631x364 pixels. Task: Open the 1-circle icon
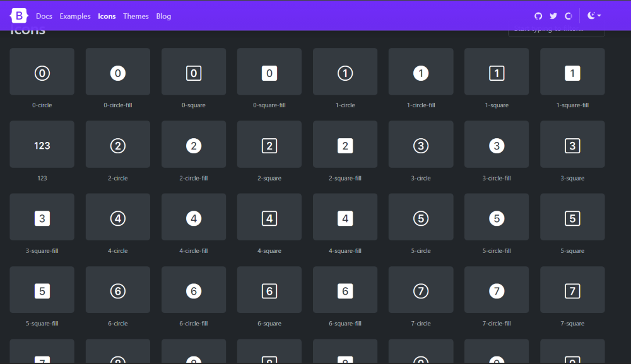345,71
